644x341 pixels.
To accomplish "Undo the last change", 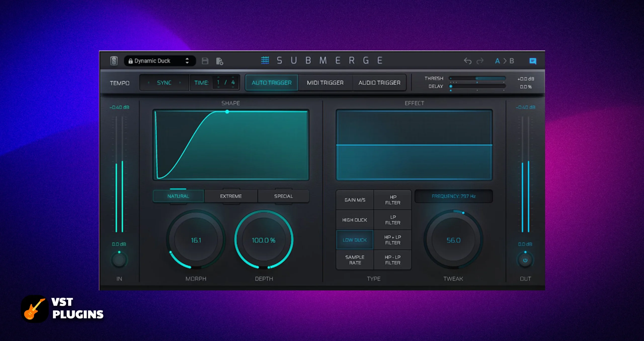I will point(467,61).
